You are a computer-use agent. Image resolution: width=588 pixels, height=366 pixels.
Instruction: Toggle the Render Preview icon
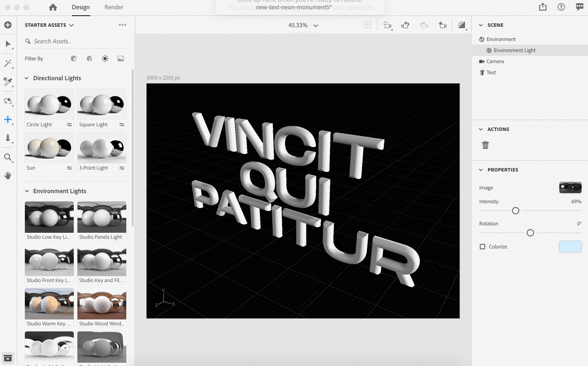click(x=462, y=25)
